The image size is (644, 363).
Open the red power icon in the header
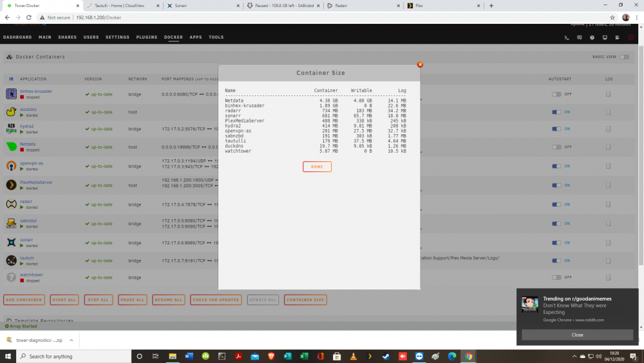click(631, 37)
